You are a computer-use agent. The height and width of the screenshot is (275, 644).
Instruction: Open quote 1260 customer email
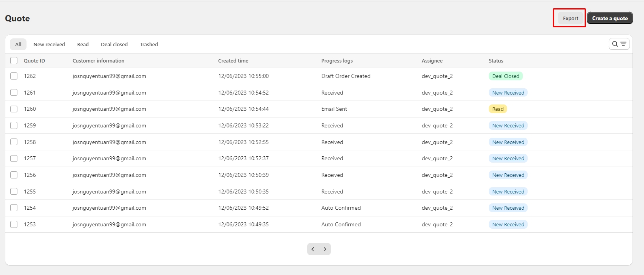[x=109, y=109]
